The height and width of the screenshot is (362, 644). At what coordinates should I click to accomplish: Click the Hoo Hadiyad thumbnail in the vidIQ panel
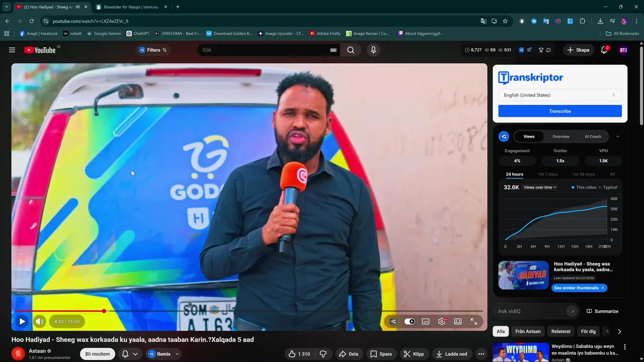523,275
